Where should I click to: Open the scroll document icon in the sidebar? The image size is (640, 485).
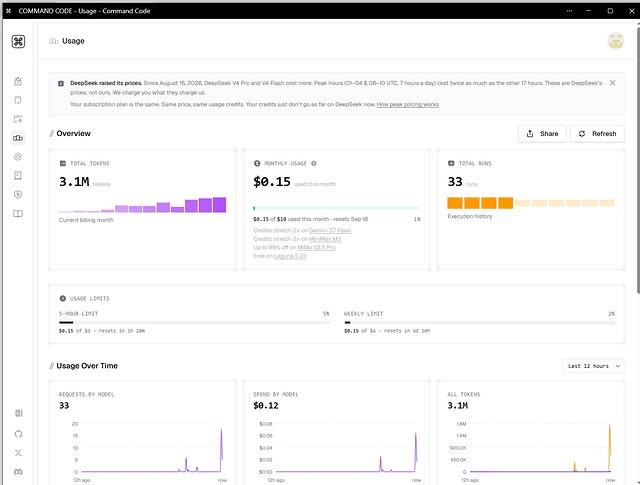(18, 100)
